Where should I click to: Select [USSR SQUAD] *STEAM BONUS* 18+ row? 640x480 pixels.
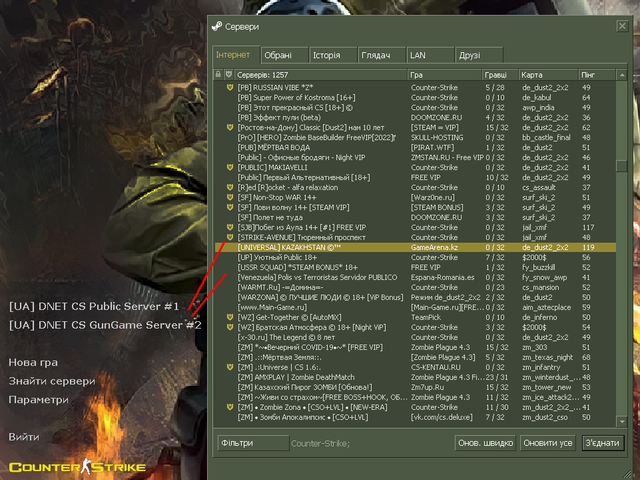pos(415,267)
